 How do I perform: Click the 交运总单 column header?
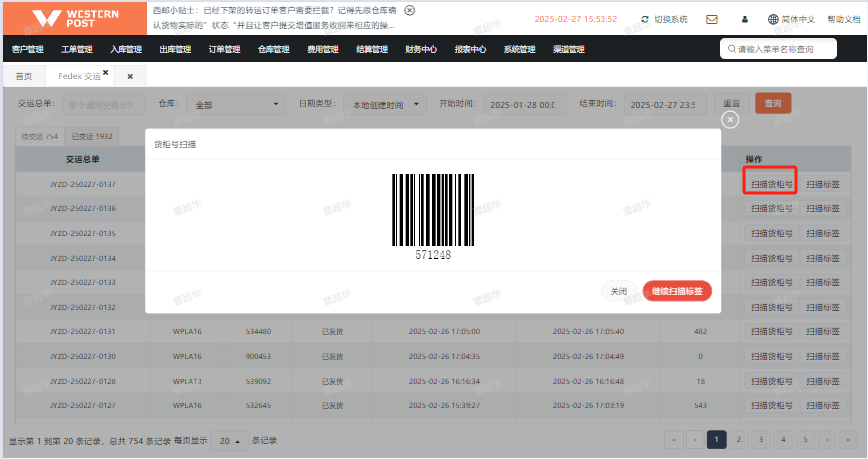point(82,159)
